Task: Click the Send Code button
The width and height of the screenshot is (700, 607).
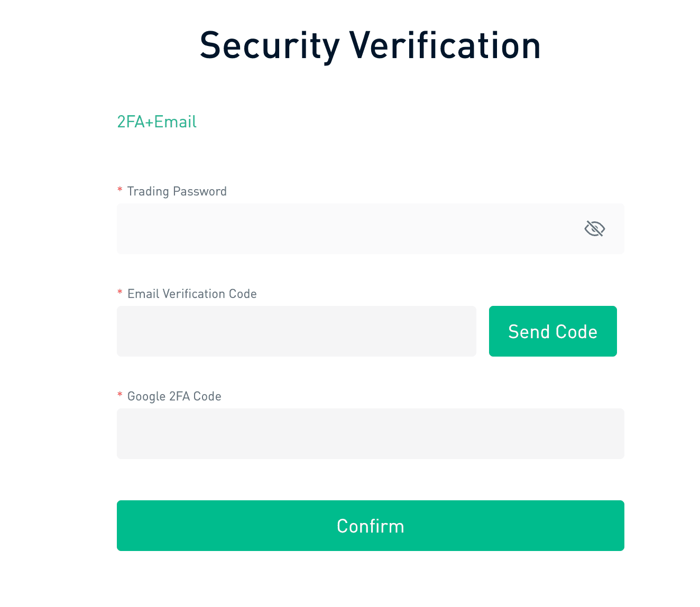Action: 552,331
